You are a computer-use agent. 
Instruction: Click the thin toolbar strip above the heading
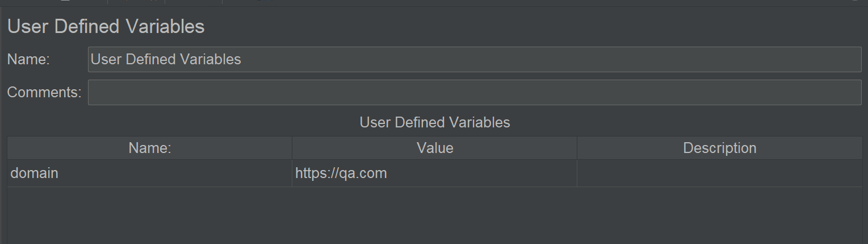click(x=434, y=3)
